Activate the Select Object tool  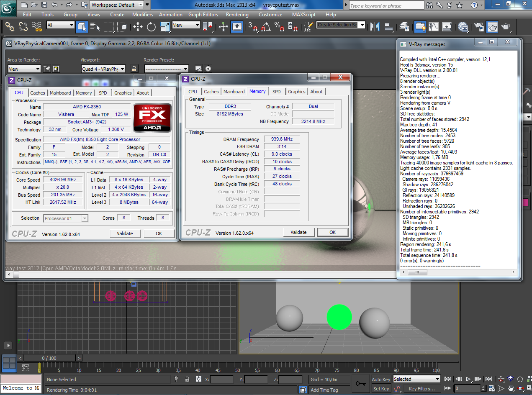tap(82, 27)
